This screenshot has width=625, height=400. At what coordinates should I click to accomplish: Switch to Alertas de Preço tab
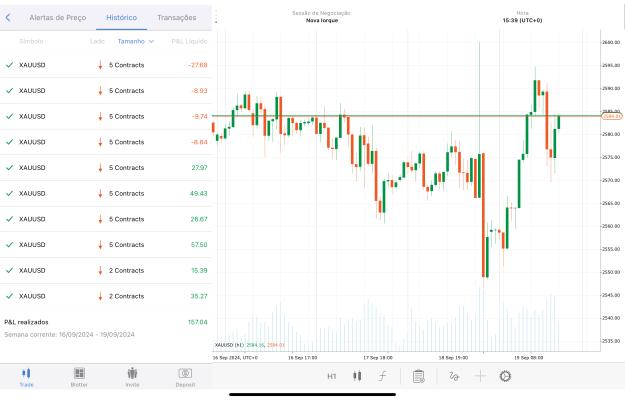tap(58, 18)
